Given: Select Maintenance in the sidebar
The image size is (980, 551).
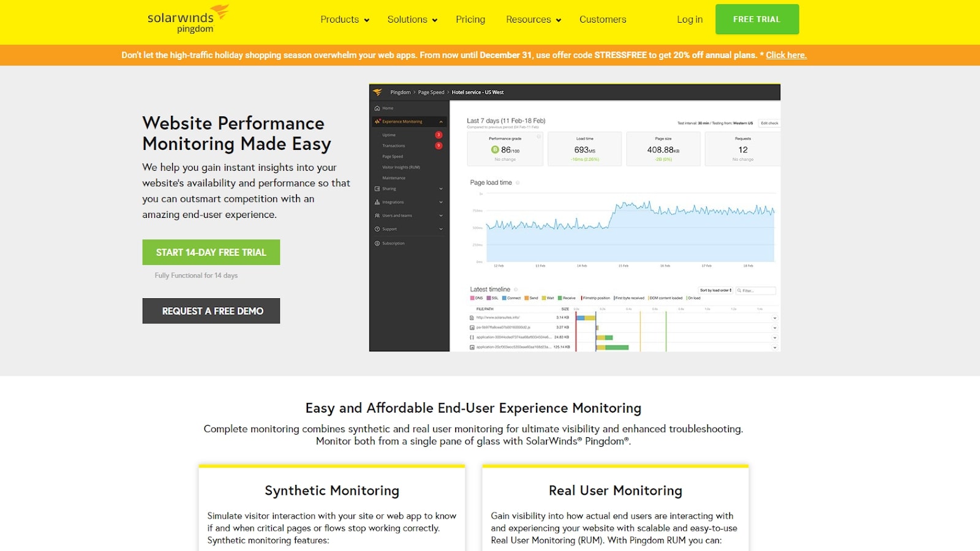Looking at the screenshot, I should point(394,178).
